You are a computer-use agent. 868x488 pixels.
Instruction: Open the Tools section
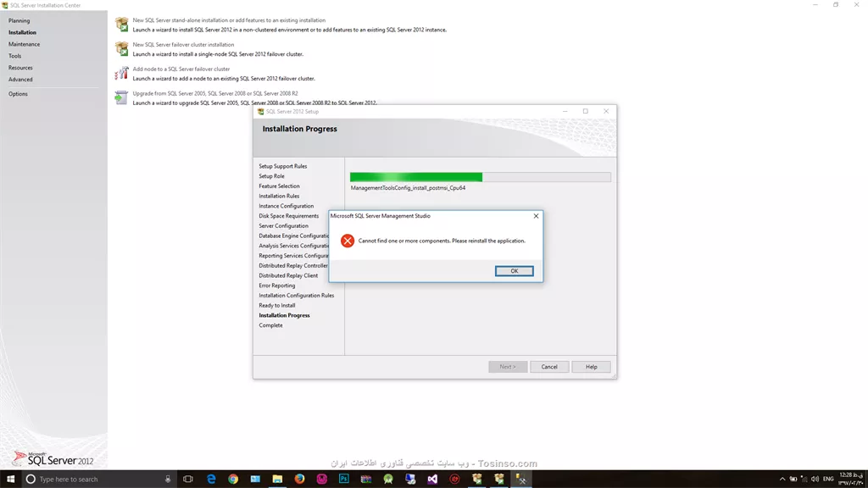click(x=15, y=56)
